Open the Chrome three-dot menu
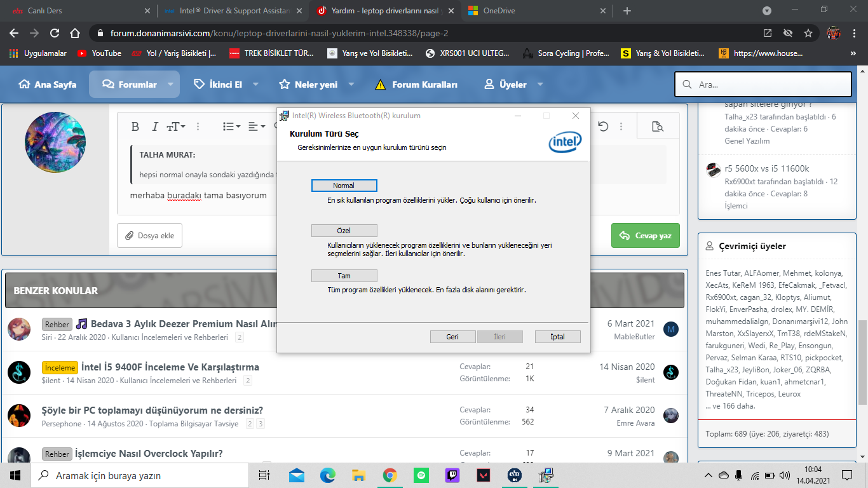 click(x=855, y=33)
